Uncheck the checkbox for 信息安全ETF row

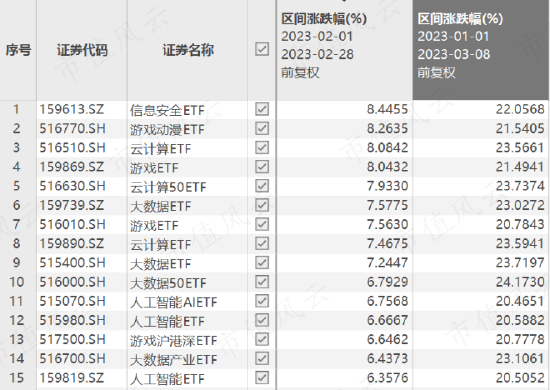pos(262,109)
